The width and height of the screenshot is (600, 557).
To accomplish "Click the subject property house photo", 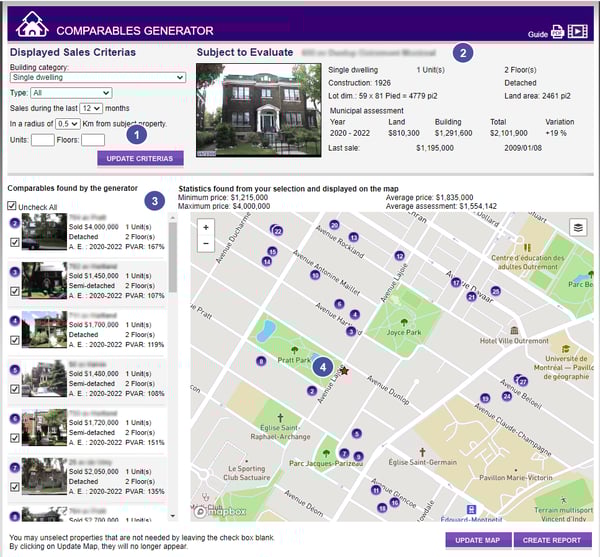I will [x=259, y=110].
